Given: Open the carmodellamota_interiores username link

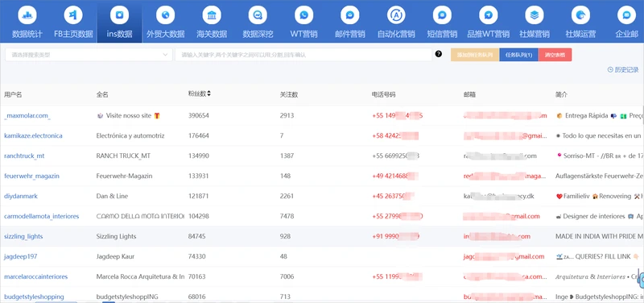Looking at the screenshot, I should [42, 216].
